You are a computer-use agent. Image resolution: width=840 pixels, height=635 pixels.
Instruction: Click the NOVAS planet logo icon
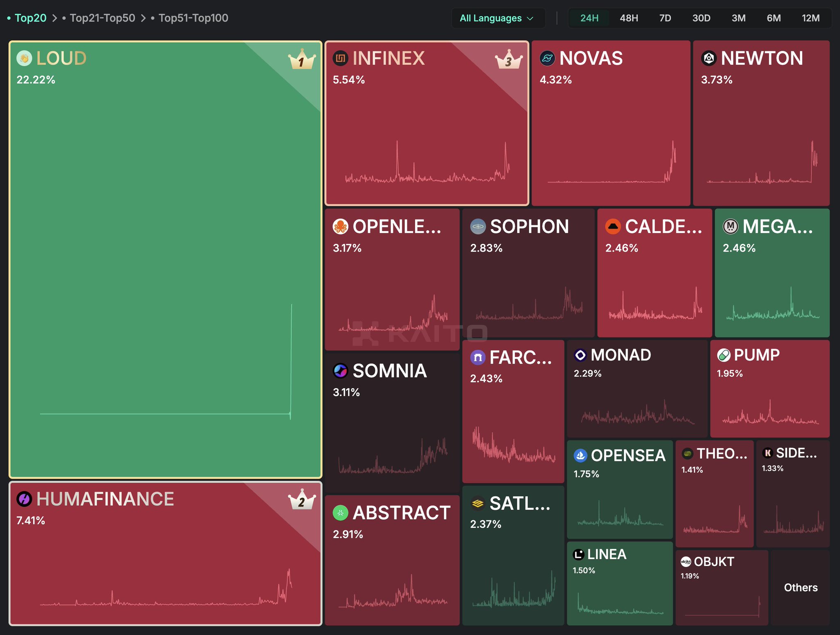click(x=548, y=58)
